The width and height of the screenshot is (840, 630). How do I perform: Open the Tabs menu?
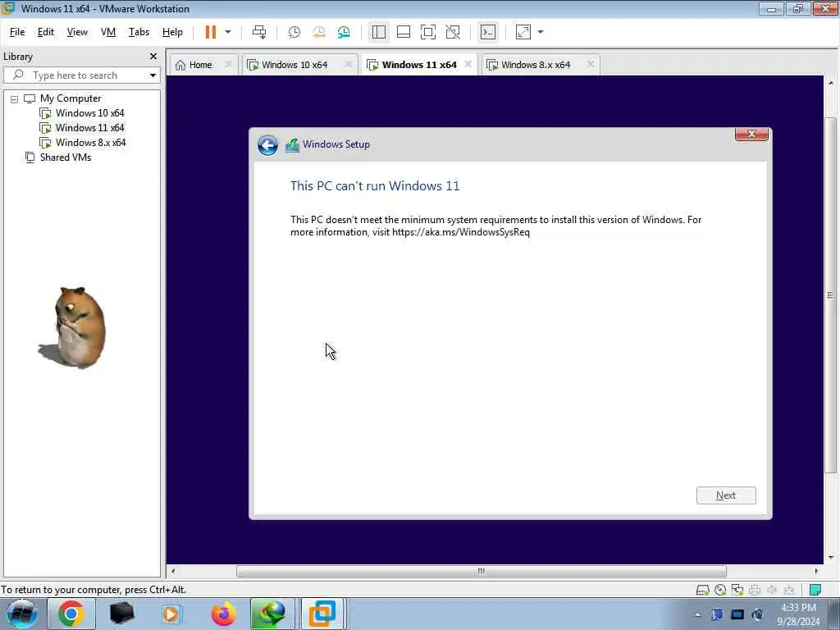tap(139, 32)
